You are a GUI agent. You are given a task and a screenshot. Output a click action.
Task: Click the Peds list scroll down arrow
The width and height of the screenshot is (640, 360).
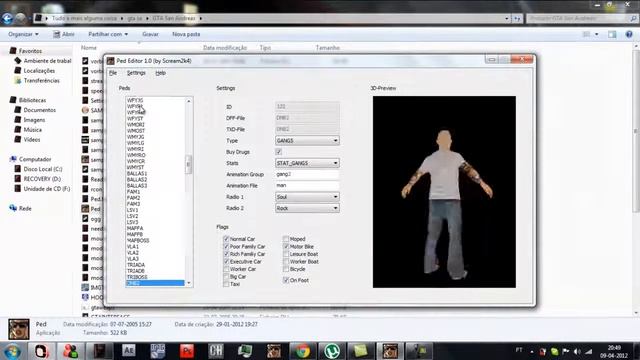pyautogui.click(x=189, y=283)
